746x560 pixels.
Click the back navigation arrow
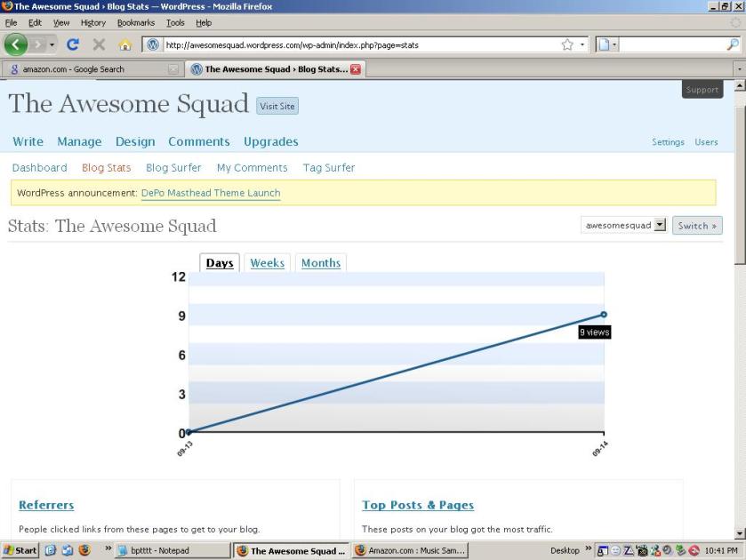(15, 44)
